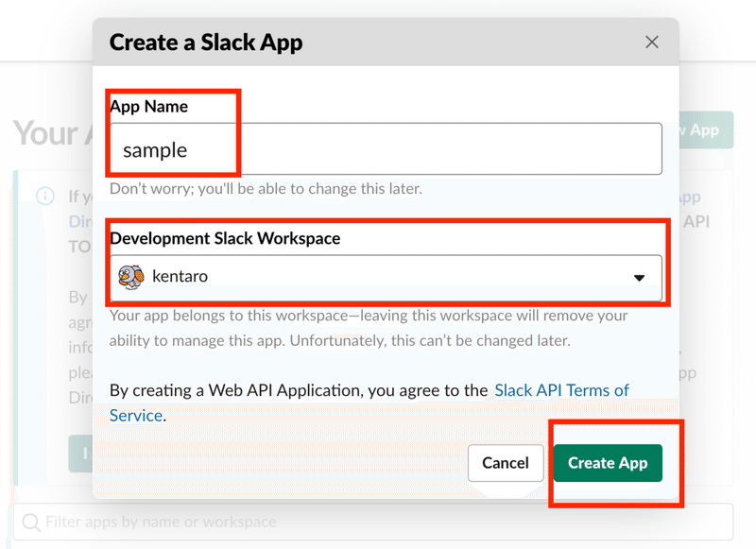Image resolution: width=756 pixels, height=549 pixels.
Task: Click the Filter apps by name search field
Action: point(378,522)
